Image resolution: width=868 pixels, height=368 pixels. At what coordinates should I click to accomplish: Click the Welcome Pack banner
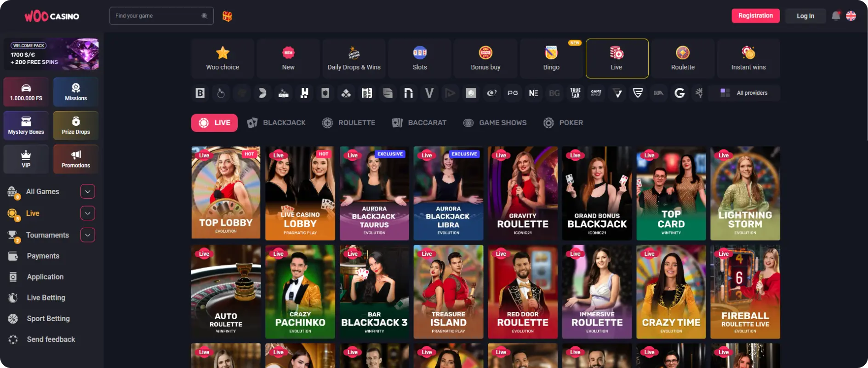pos(51,54)
